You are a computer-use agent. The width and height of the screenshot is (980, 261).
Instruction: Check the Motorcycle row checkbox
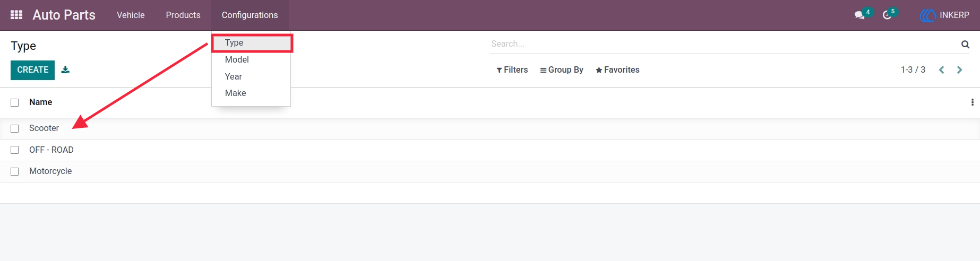[x=15, y=171]
